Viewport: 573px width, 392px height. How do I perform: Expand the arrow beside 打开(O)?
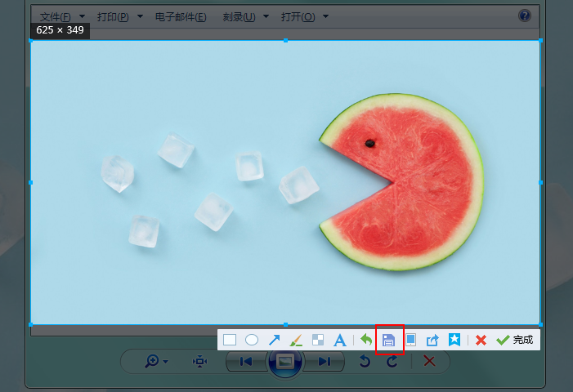tap(325, 16)
